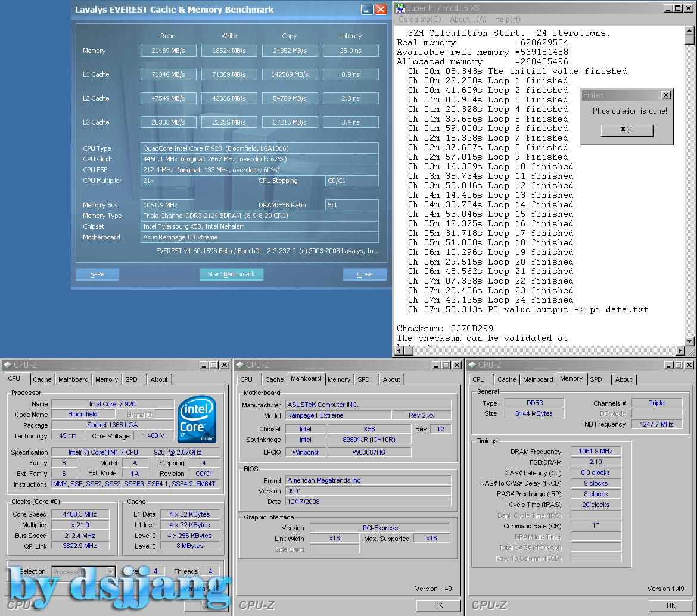697x616 pixels.
Task: Click Southbridge value 82801JR (ICH10R)
Action: (369, 440)
